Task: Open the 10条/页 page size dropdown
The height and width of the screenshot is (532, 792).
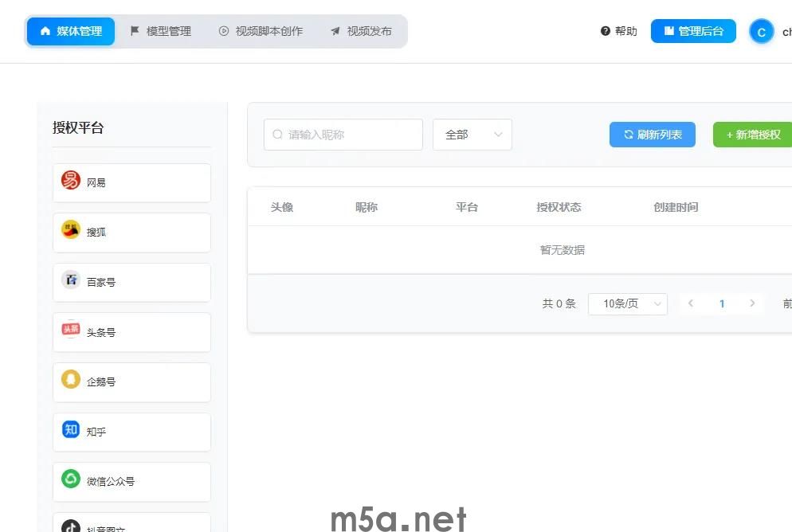Action: pyautogui.click(x=627, y=304)
